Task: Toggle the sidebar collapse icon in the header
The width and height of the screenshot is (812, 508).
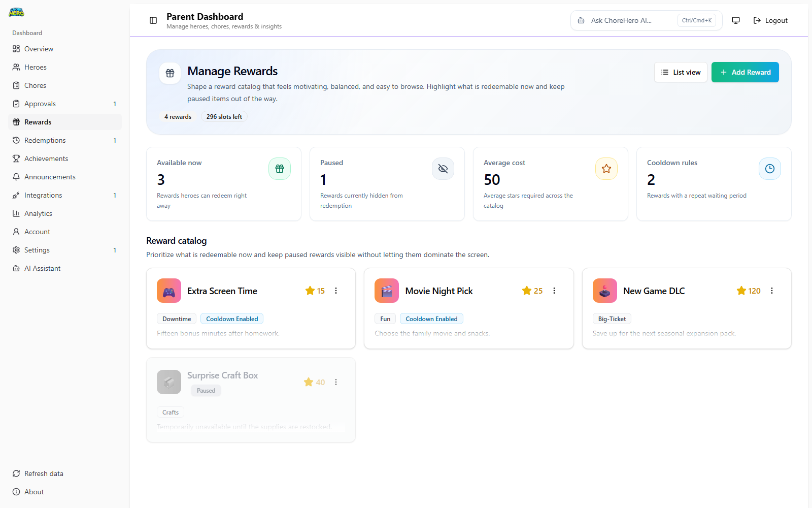Action: (153, 20)
